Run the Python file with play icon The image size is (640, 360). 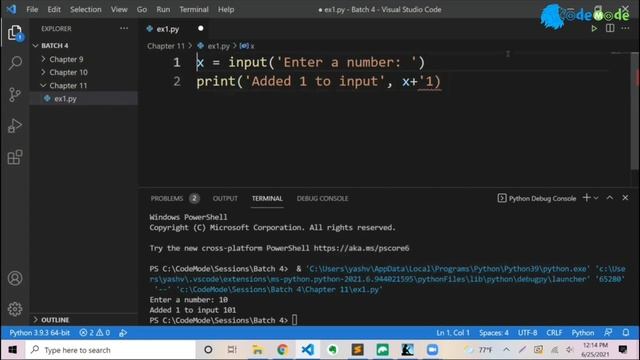click(x=594, y=29)
